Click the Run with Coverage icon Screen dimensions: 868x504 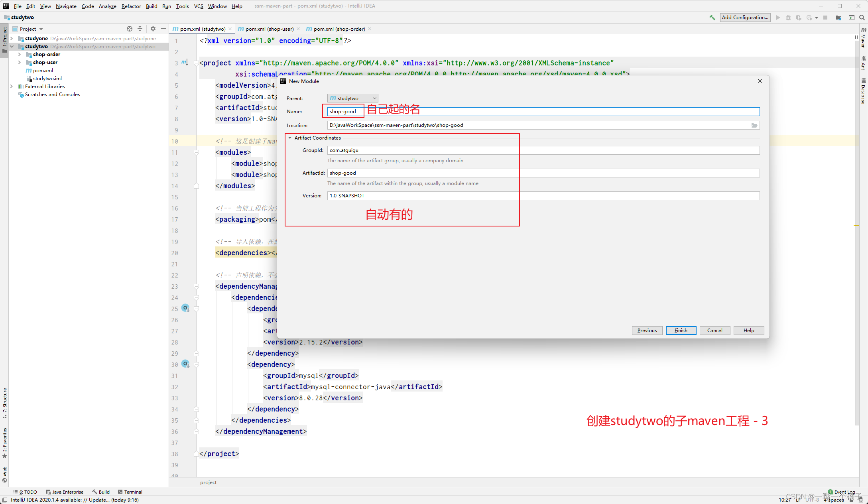coord(798,18)
